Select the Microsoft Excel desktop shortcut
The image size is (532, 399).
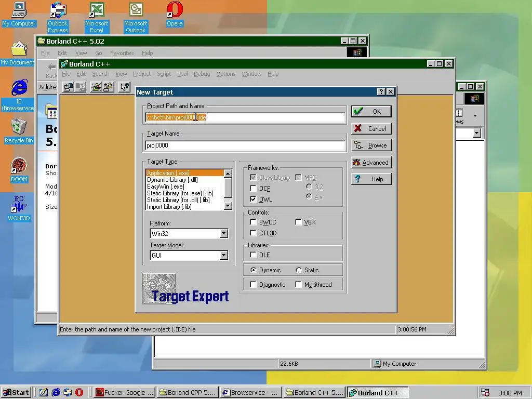(x=96, y=17)
